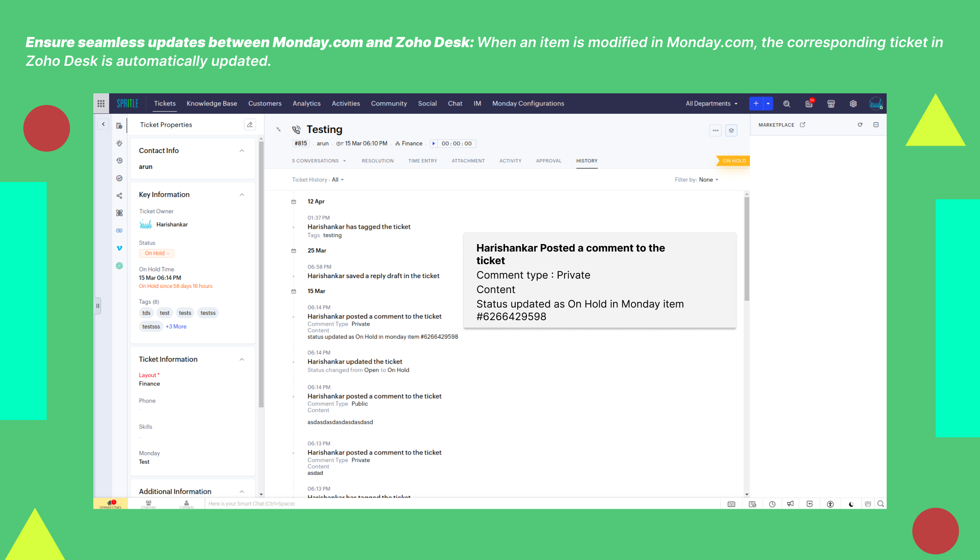The height and width of the screenshot is (560, 980).
Task: Select the History tab
Action: [x=587, y=161]
